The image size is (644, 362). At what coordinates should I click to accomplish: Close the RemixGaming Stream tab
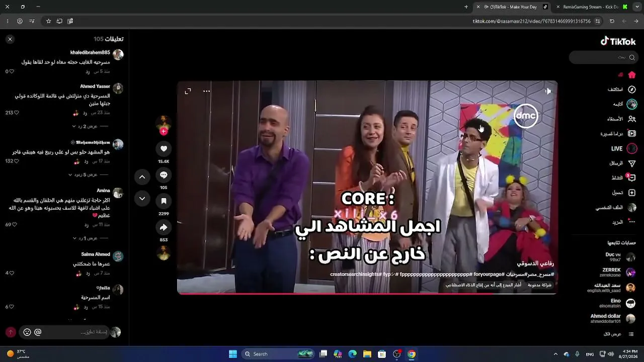coord(558,7)
